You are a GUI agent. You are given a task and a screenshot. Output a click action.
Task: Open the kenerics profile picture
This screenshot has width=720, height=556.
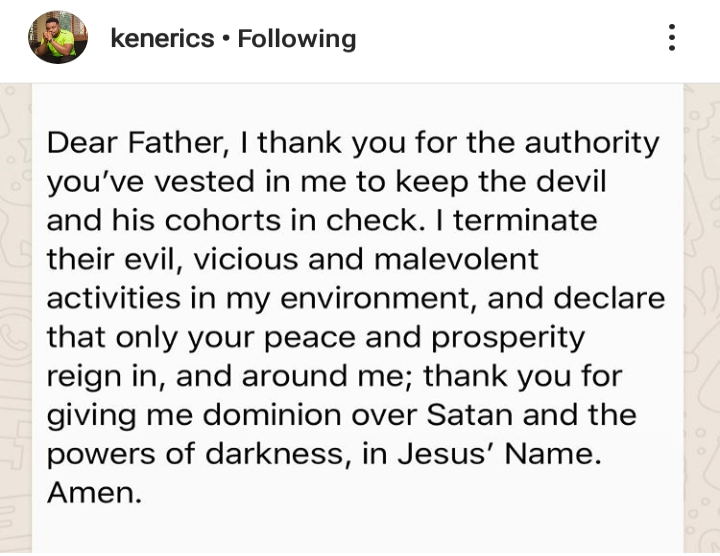[57, 39]
